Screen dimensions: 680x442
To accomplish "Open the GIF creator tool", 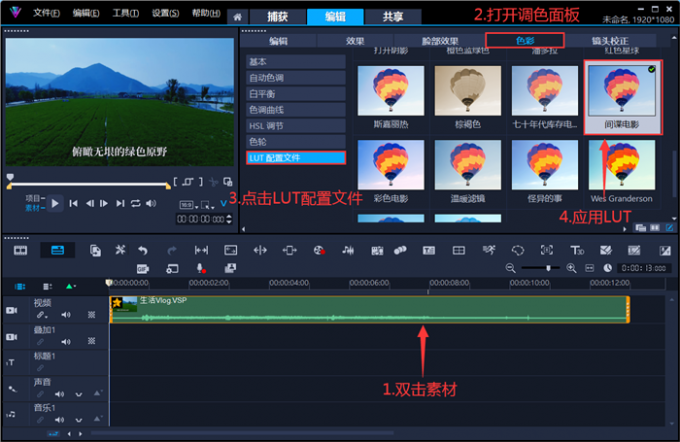I will pyautogui.click(x=143, y=269).
